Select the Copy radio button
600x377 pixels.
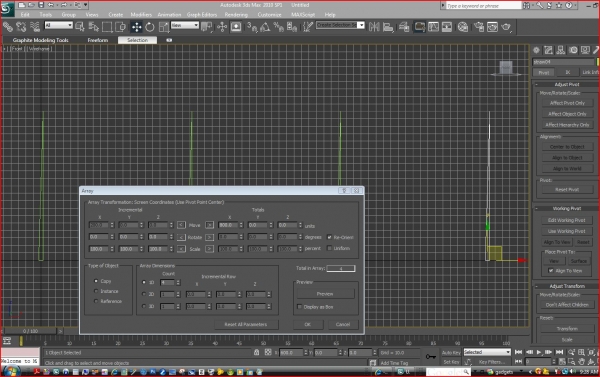(96, 281)
